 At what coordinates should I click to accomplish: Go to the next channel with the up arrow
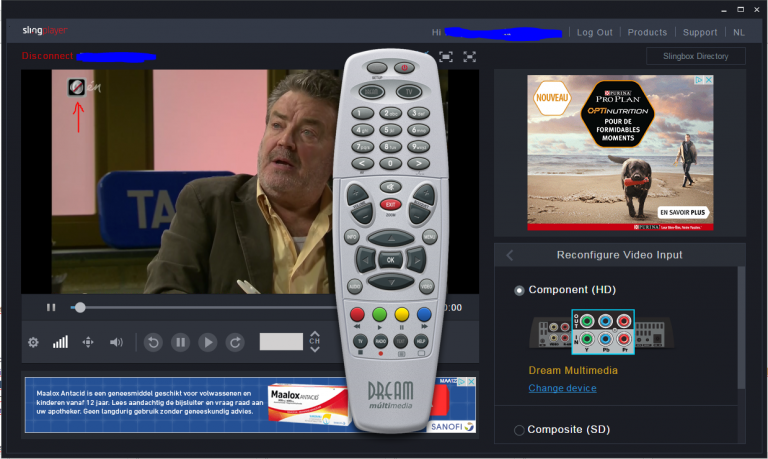tap(315, 335)
